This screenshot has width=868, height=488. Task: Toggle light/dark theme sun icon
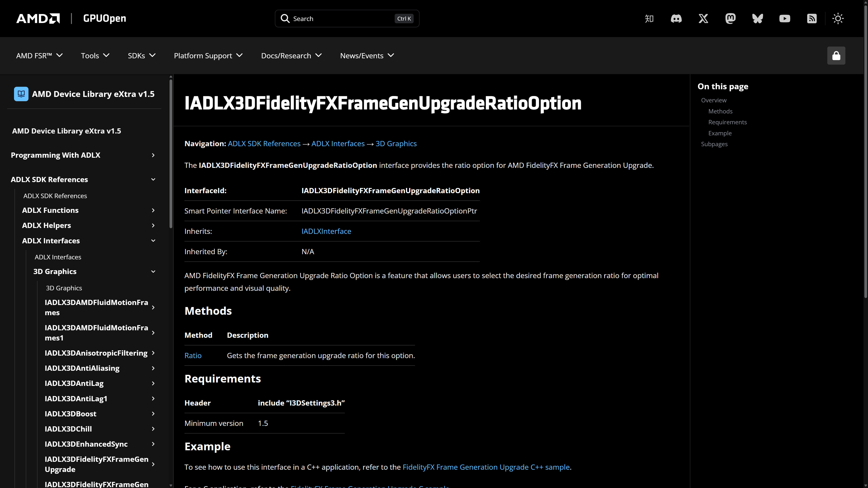838,19
